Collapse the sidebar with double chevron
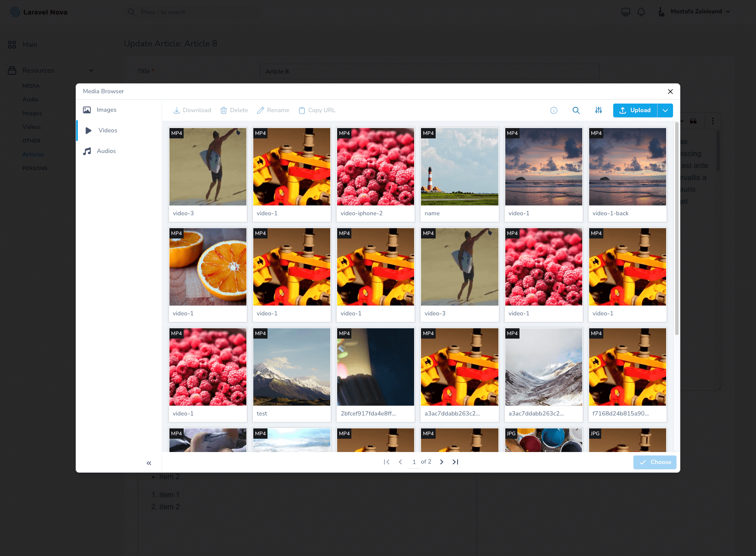 pos(149,463)
